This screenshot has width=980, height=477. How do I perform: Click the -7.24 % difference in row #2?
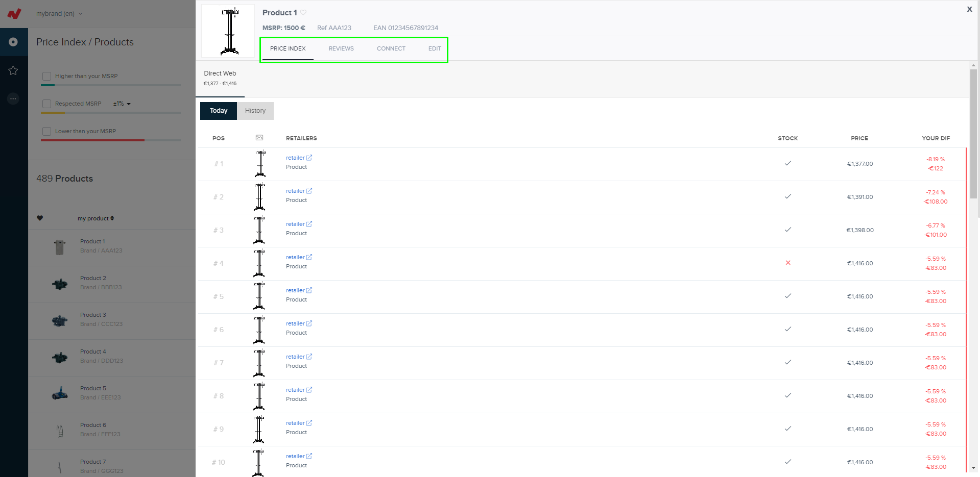(x=936, y=192)
